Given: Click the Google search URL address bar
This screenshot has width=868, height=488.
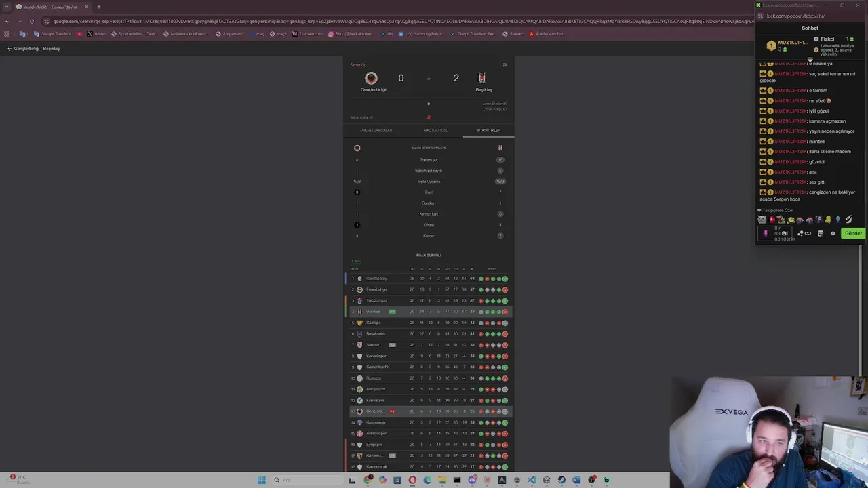Looking at the screenshot, I should pos(400,21).
